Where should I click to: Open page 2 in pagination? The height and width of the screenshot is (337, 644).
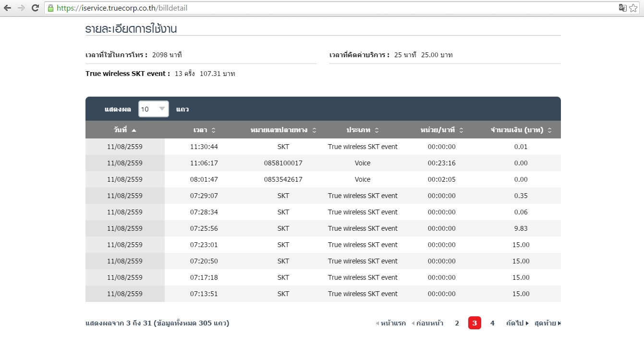(x=457, y=323)
